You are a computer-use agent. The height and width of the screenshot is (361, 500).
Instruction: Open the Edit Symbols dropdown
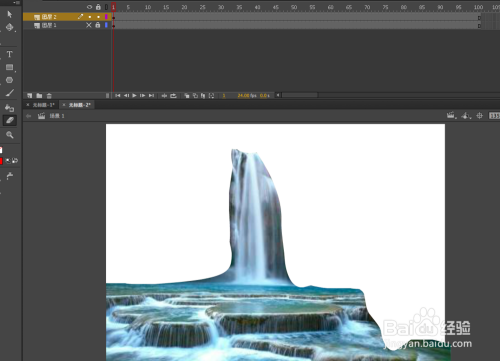[x=466, y=116]
